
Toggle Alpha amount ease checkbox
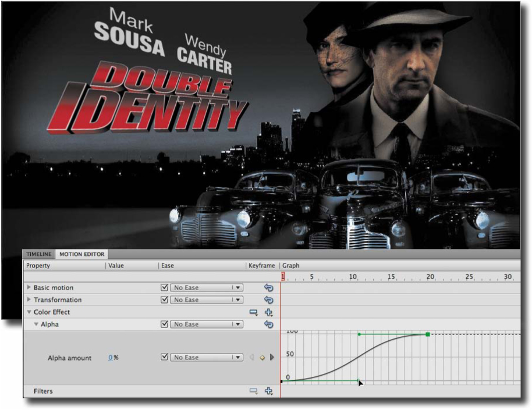[x=164, y=356]
